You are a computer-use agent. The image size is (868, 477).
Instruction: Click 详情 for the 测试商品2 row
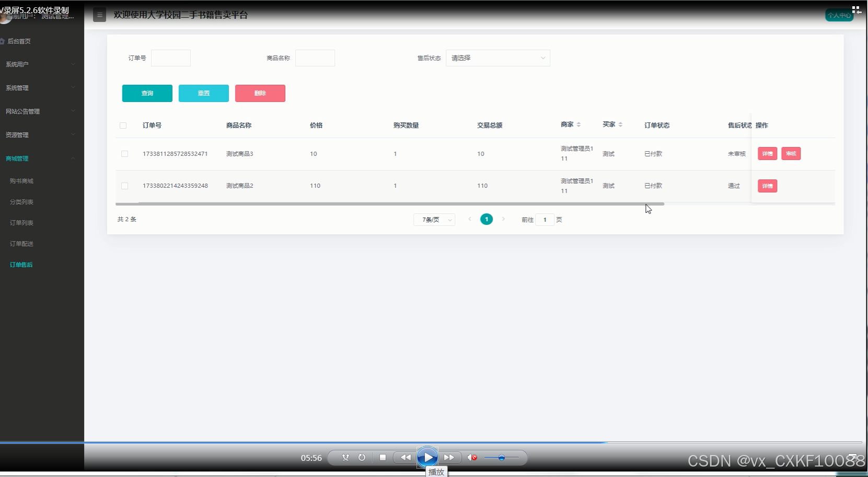767,186
